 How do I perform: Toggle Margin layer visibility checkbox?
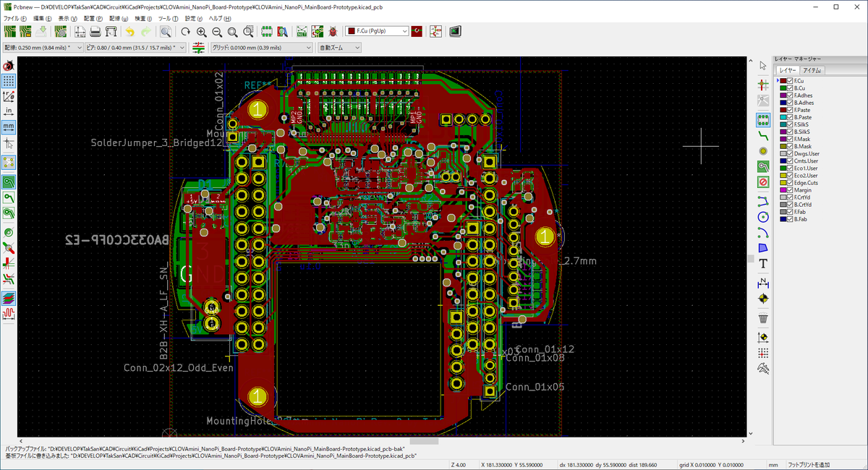click(x=790, y=190)
